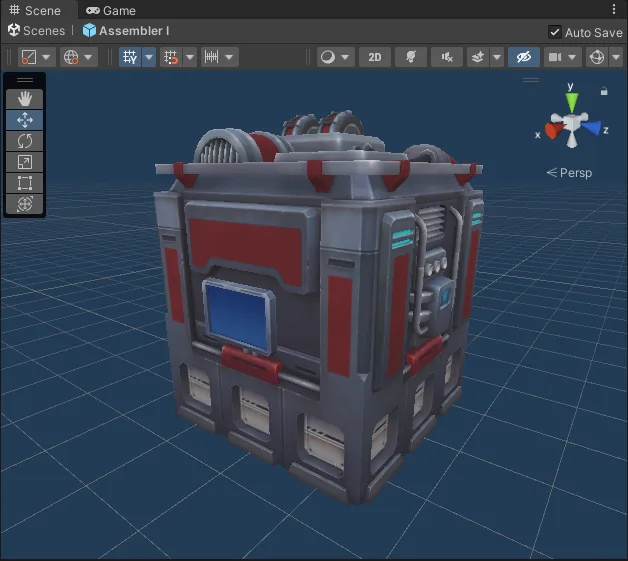The image size is (628, 561).
Task: Toggle grid visibility button
Action: pos(130,57)
